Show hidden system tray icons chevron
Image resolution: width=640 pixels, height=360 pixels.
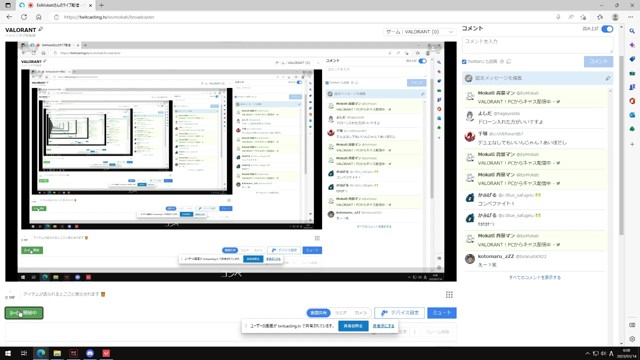point(587,353)
